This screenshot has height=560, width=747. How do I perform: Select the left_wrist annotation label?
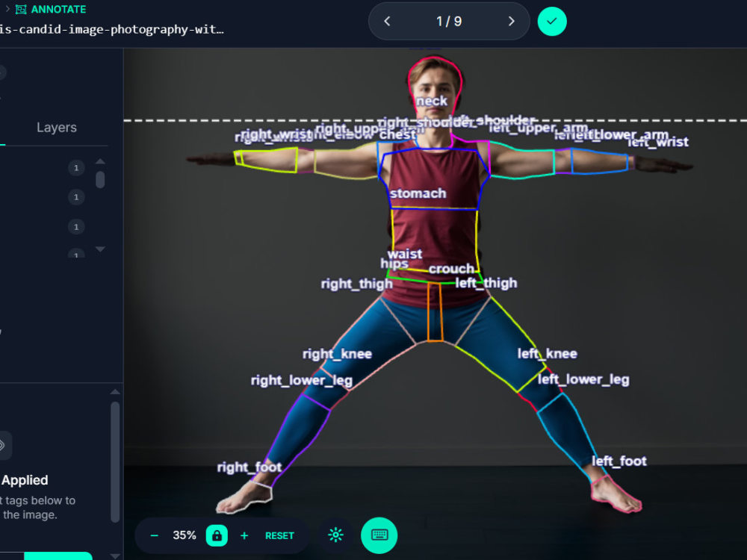(658, 142)
